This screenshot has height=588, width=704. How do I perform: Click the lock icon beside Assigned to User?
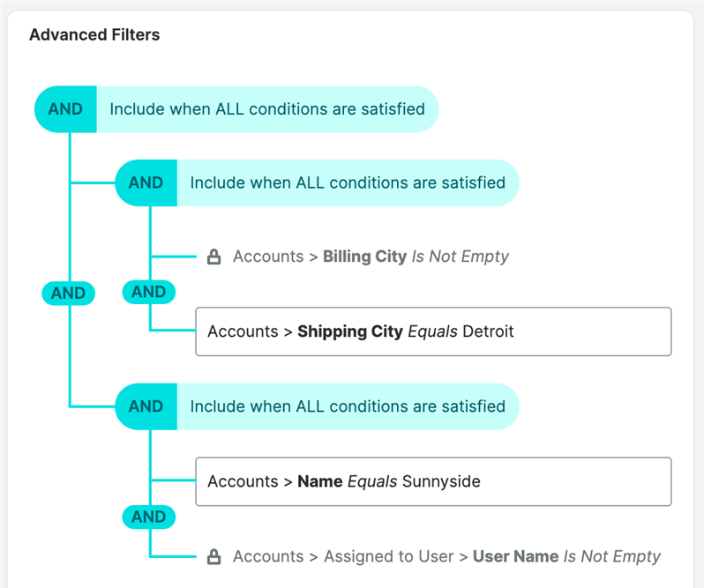pyautogui.click(x=213, y=557)
